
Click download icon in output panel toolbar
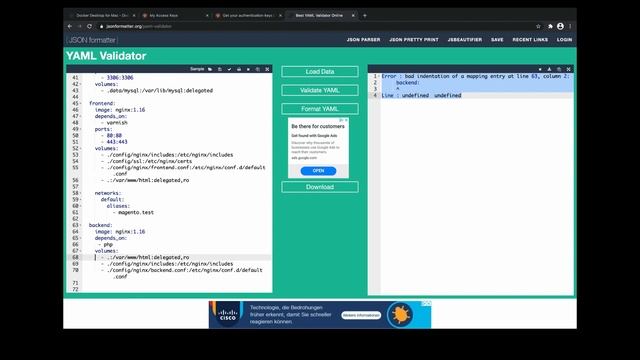click(549, 69)
